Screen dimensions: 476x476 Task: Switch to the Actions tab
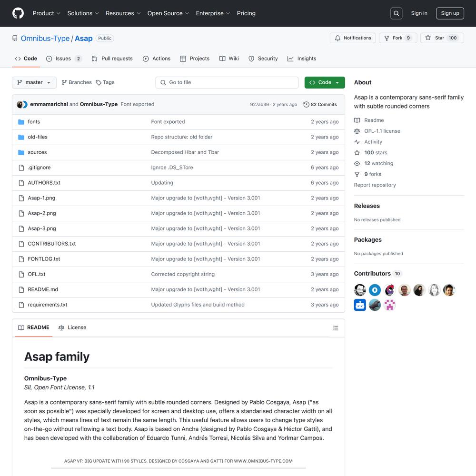pos(157,59)
